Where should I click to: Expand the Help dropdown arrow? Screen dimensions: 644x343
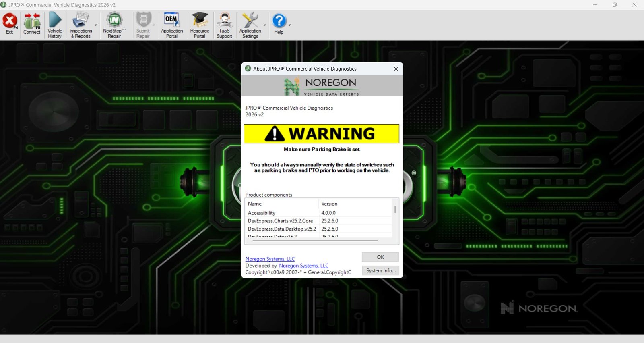coord(289,25)
